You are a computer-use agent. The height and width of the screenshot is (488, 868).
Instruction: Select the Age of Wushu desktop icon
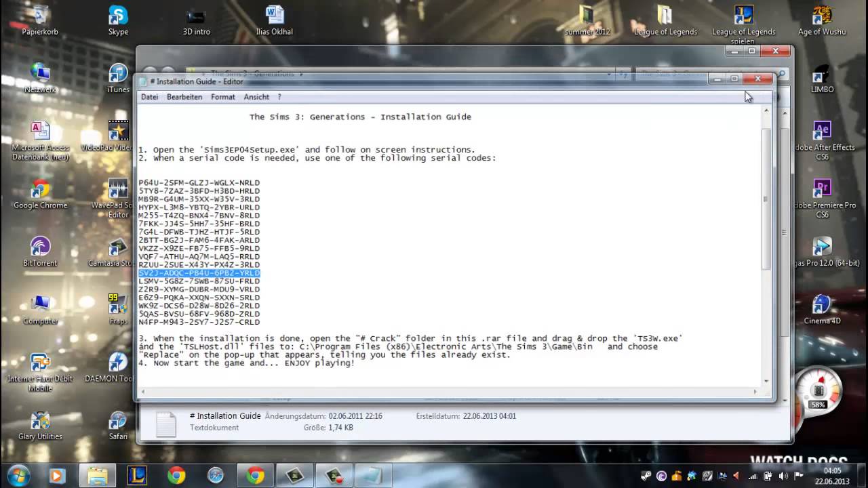tap(822, 20)
